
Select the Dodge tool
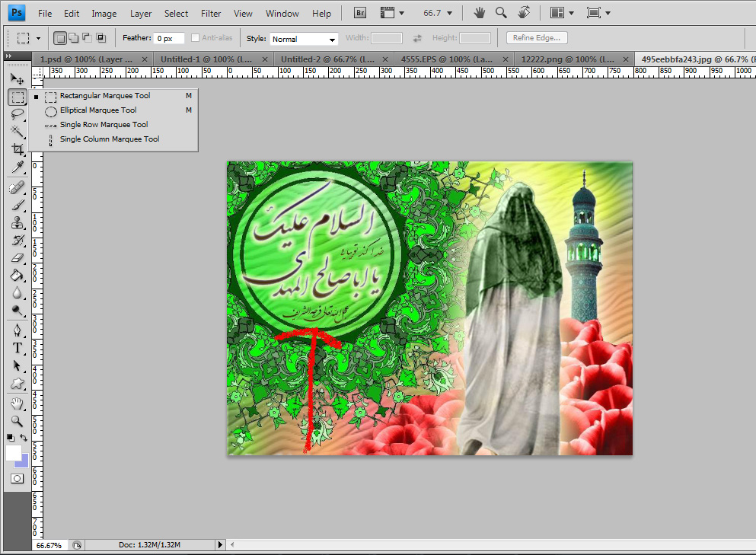(x=18, y=311)
